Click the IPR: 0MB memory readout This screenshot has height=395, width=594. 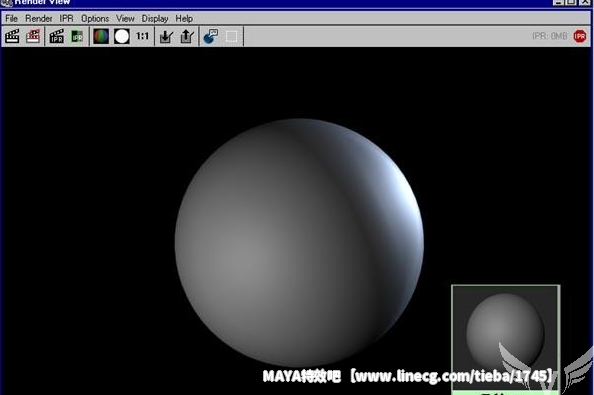(x=550, y=36)
